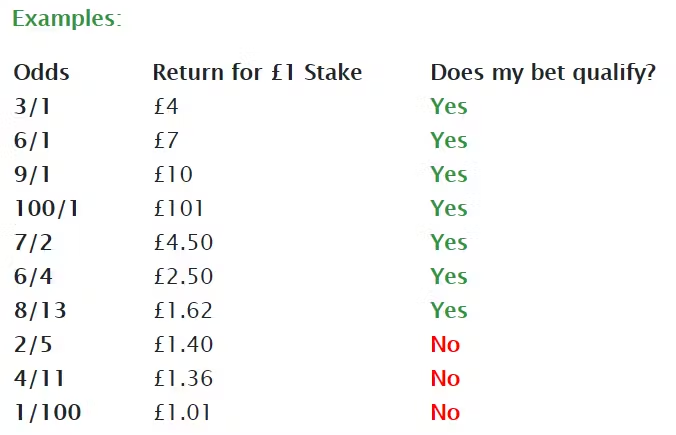Screen dimensions: 676x435
Task: Select the 8/13 odds entry
Action: point(40,310)
